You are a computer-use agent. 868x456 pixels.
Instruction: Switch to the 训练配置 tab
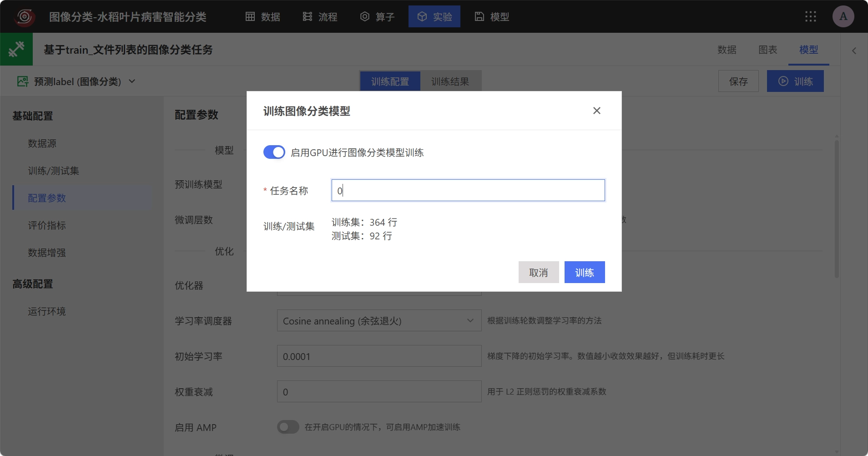coord(390,81)
